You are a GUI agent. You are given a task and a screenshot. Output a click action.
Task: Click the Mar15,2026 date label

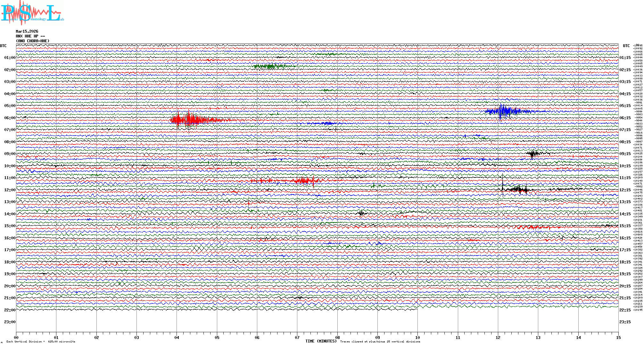coord(27,31)
